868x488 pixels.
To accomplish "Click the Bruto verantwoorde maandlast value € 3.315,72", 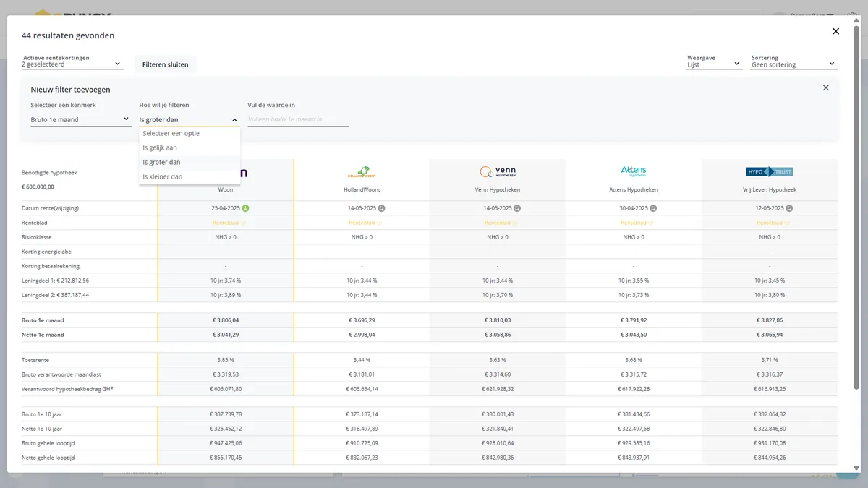I will pos(634,374).
